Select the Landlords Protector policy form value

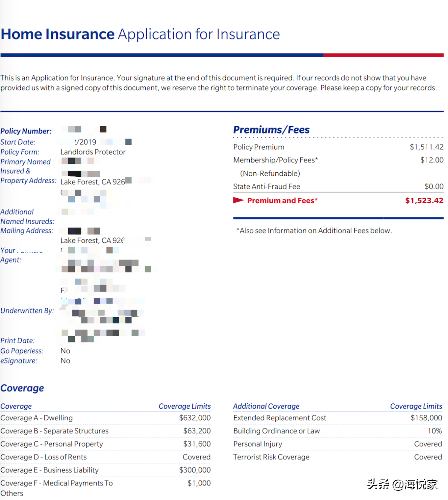click(x=93, y=152)
